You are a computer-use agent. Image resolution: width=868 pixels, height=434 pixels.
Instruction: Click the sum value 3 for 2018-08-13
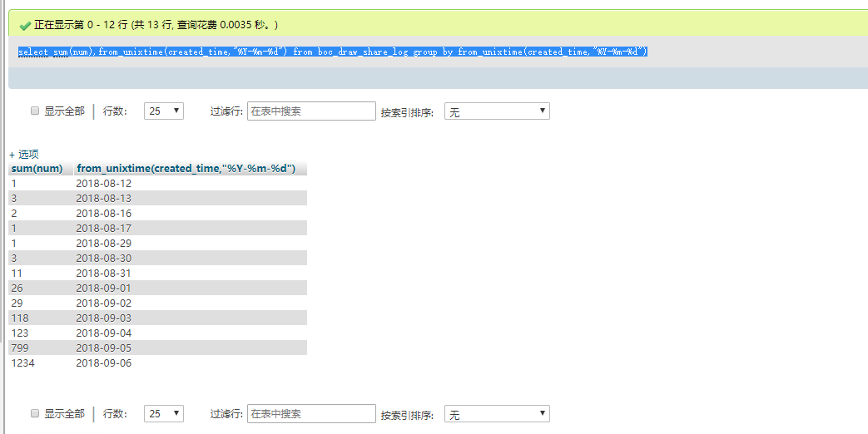coord(14,198)
